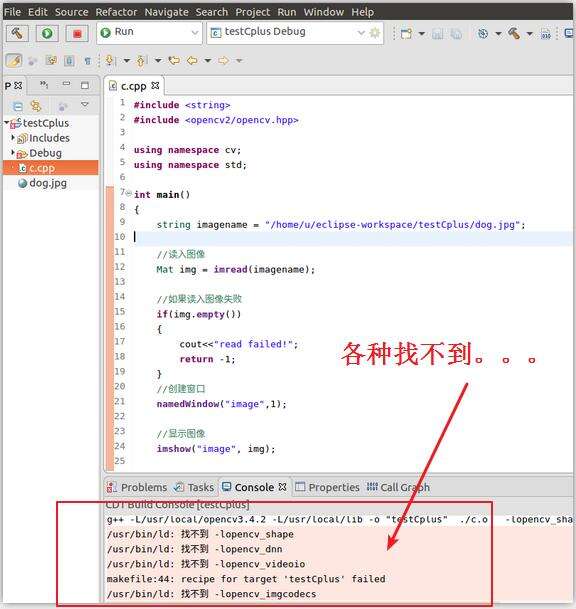Click Previous Annotation arrow icon
This screenshot has height=609, width=576.
(140, 60)
